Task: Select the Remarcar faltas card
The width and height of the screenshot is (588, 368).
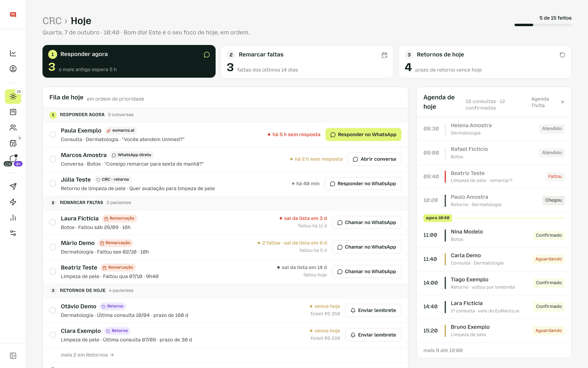Action: tap(307, 62)
